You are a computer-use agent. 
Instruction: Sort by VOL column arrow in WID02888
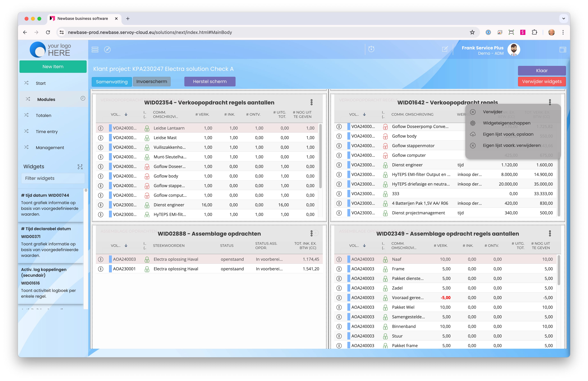point(126,246)
